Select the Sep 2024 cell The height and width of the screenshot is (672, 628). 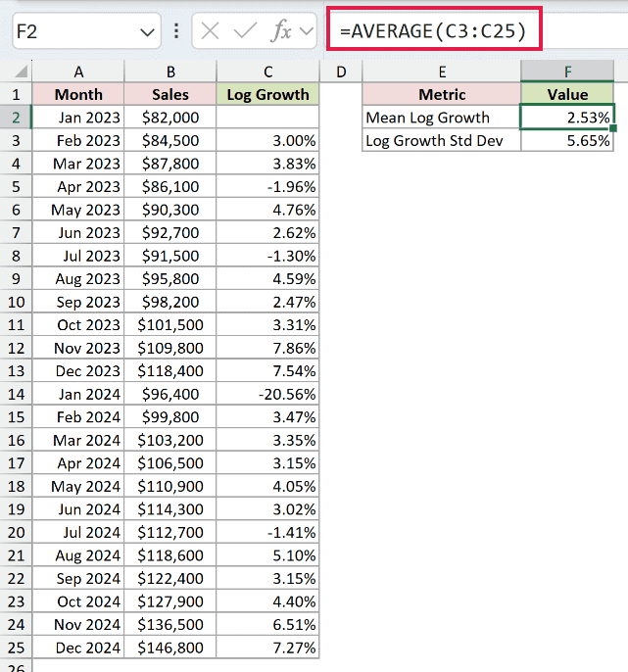pyautogui.click(x=78, y=578)
